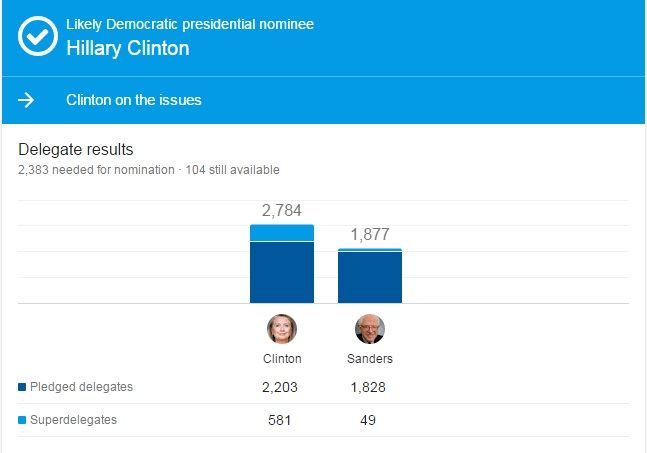The height and width of the screenshot is (453, 647).
Task: Click the dark blue Pledged delegates legend square
Action: pos(22,387)
